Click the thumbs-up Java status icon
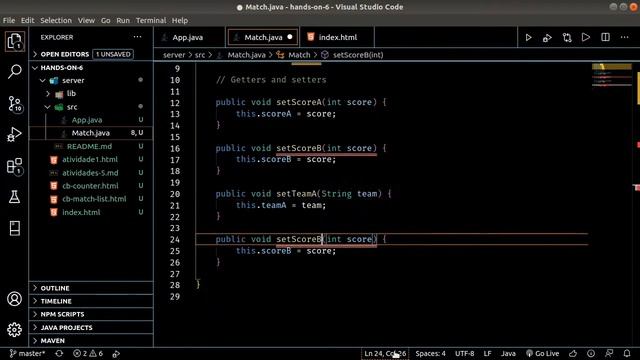 573,353
